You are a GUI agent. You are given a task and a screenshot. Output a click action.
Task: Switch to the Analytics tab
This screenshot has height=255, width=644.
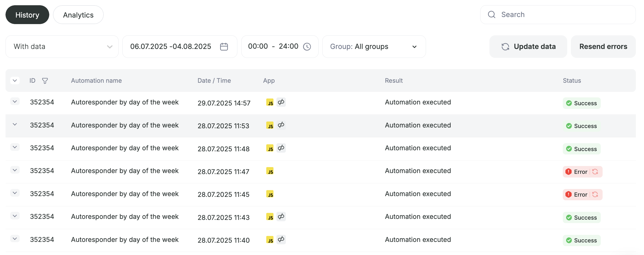point(78,15)
